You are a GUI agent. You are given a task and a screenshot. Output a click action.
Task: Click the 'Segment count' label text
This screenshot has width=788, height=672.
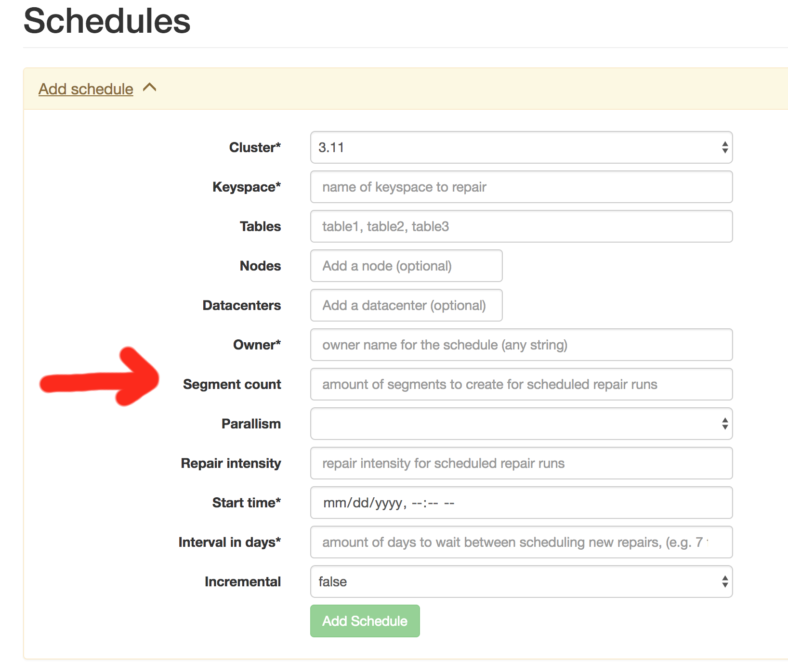232,384
